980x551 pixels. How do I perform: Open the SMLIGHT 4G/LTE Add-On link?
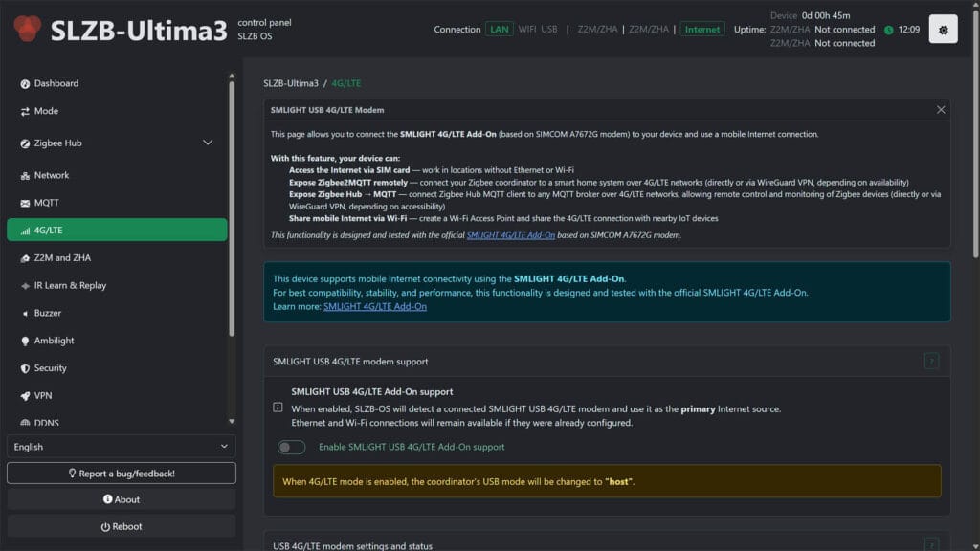pyautogui.click(x=375, y=306)
